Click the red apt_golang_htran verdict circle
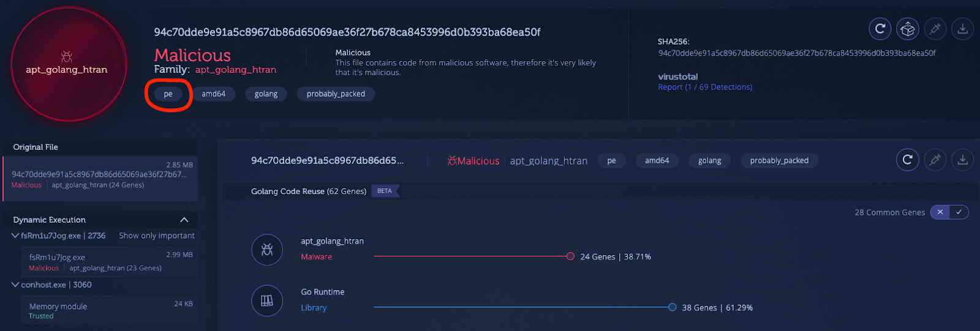Viewport: 980px width, 331px height. 68,64
